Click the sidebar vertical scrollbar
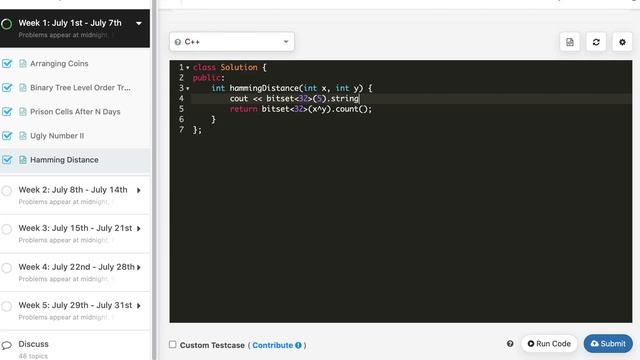The image size is (640, 360). (x=154, y=180)
